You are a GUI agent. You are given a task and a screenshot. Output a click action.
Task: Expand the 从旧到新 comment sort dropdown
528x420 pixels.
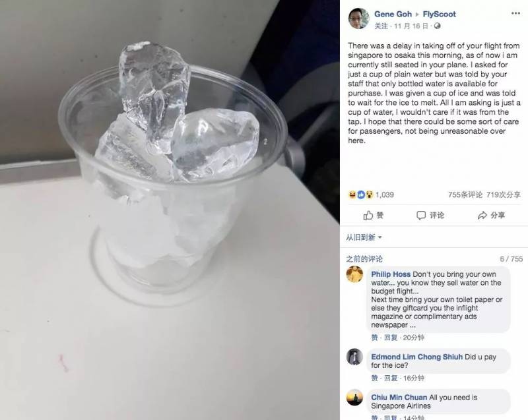click(x=364, y=237)
